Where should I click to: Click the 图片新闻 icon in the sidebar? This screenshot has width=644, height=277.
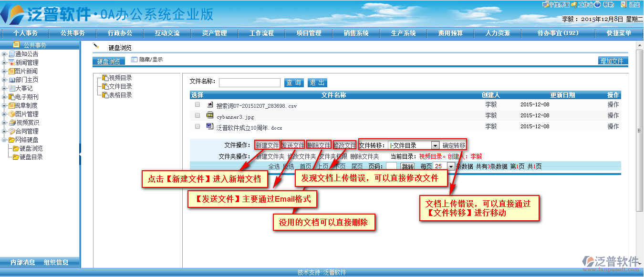[11, 71]
